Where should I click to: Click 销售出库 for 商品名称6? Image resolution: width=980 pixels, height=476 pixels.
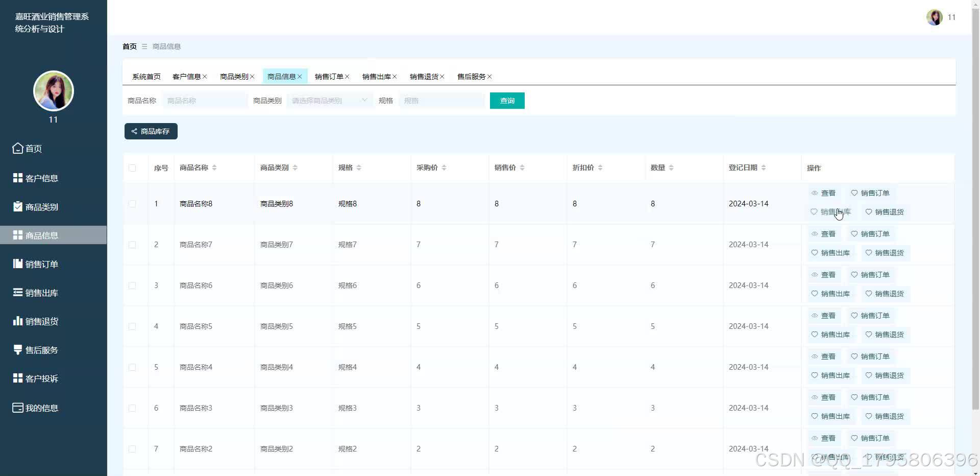click(x=830, y=294)
